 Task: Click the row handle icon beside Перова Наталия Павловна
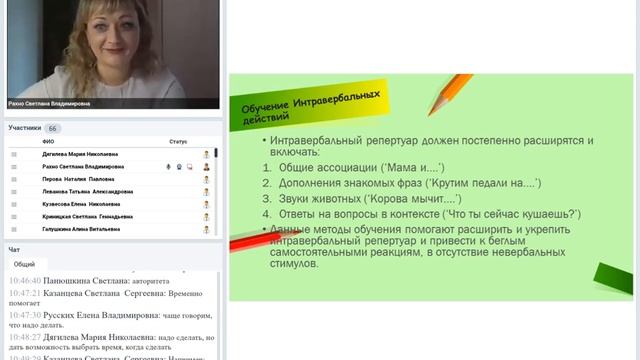pyautogui.click(x=14, y=179)
